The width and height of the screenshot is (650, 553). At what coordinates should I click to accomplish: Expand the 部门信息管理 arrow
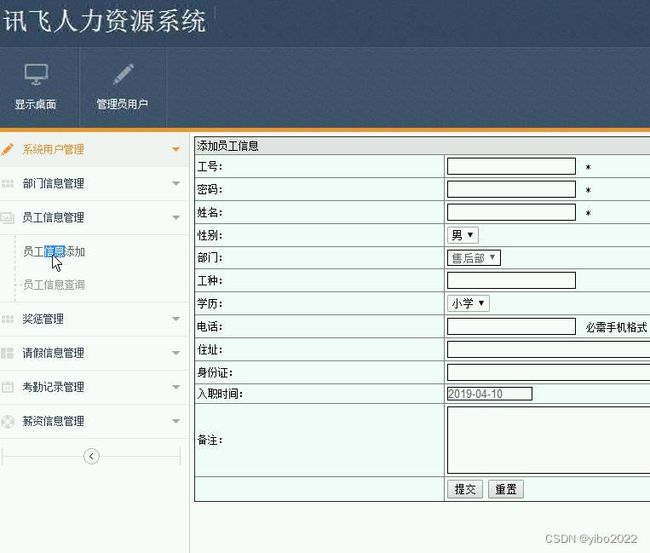pos(176,183)
